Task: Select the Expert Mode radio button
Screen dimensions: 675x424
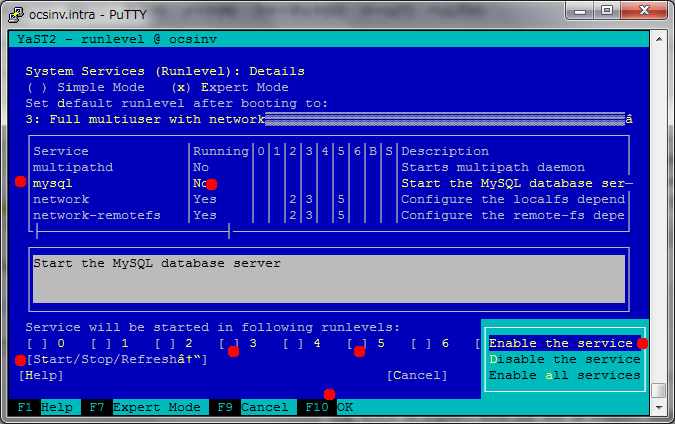Action: click(229, 87)
